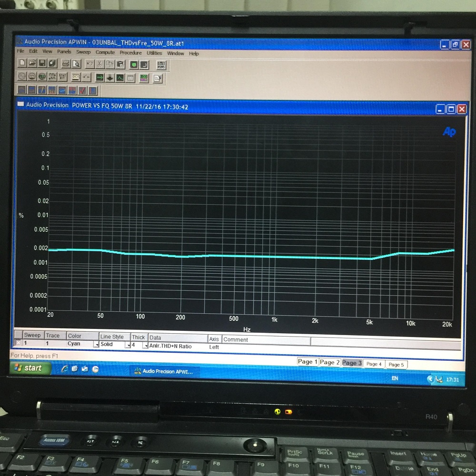Click the first blue quick-launch test icon
This screenshot has height=476, width=476.
22,89
